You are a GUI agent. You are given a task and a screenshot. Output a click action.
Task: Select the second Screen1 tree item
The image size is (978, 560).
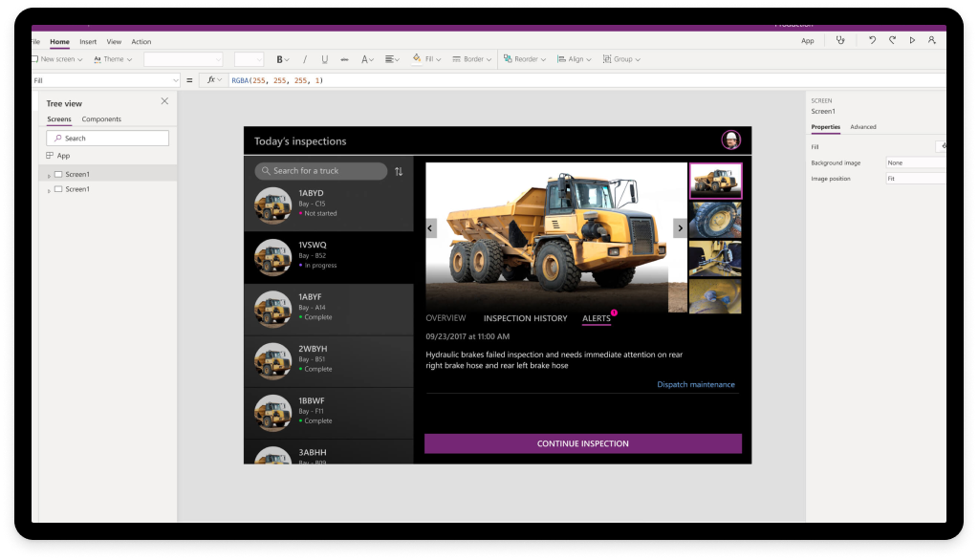click(x=77, y=189)
